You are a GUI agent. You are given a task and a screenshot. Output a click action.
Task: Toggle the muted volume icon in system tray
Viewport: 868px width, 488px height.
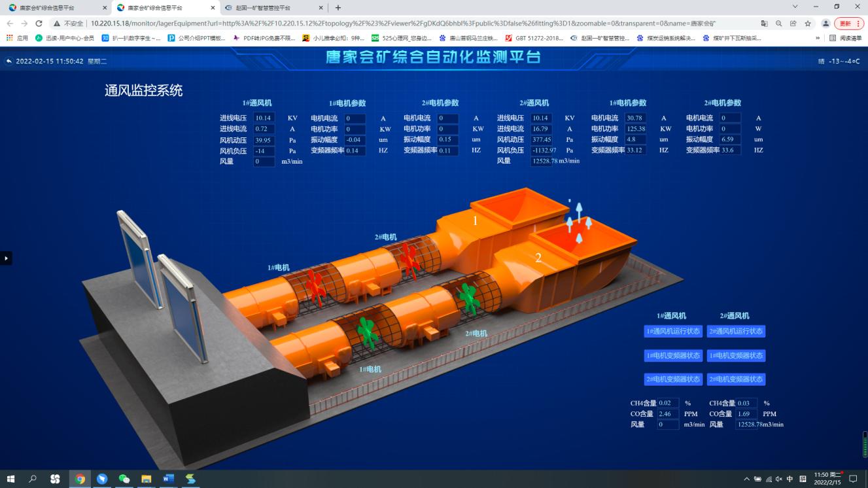click(780, 479)
